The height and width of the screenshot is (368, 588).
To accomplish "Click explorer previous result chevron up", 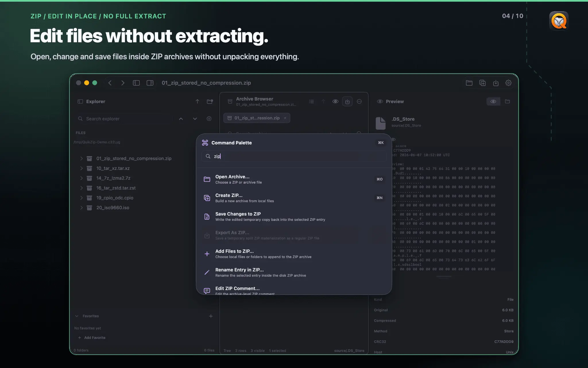I will pos(181,119).
